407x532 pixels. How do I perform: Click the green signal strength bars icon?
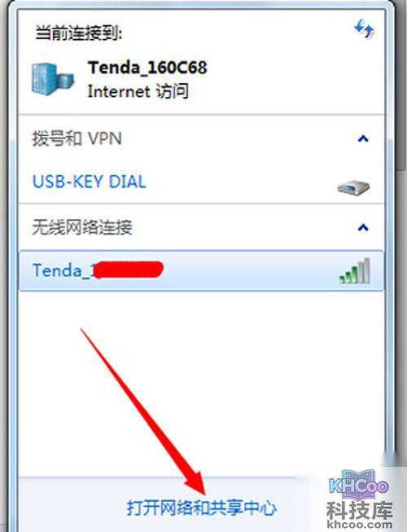(x=354, y=270)
